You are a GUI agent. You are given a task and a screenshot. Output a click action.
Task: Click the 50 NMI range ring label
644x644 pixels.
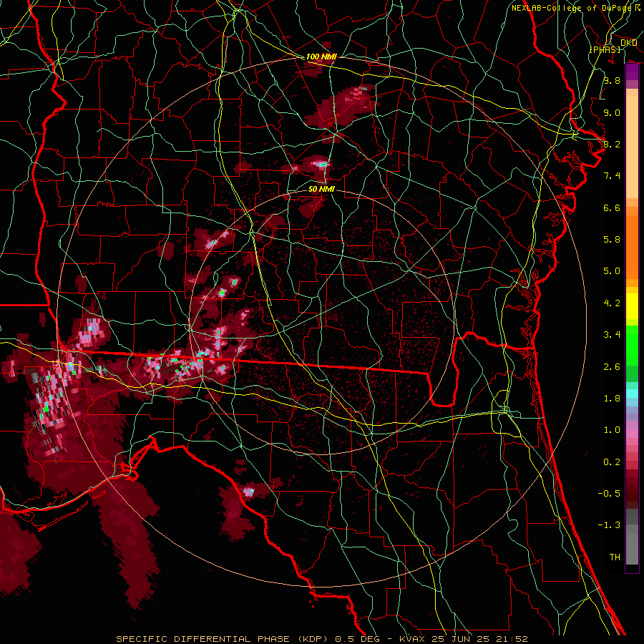(321, 189)
